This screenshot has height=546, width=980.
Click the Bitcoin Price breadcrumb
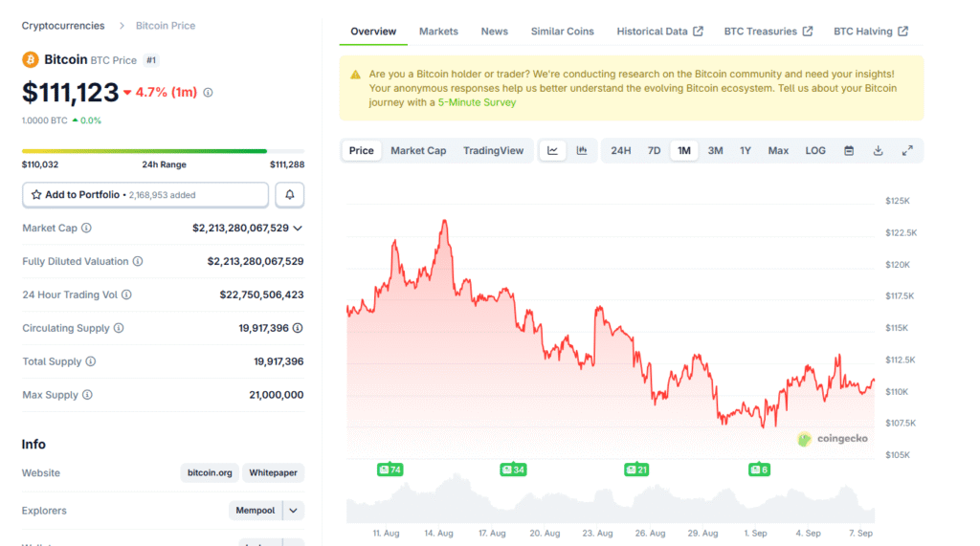click(x=166, y=26)
